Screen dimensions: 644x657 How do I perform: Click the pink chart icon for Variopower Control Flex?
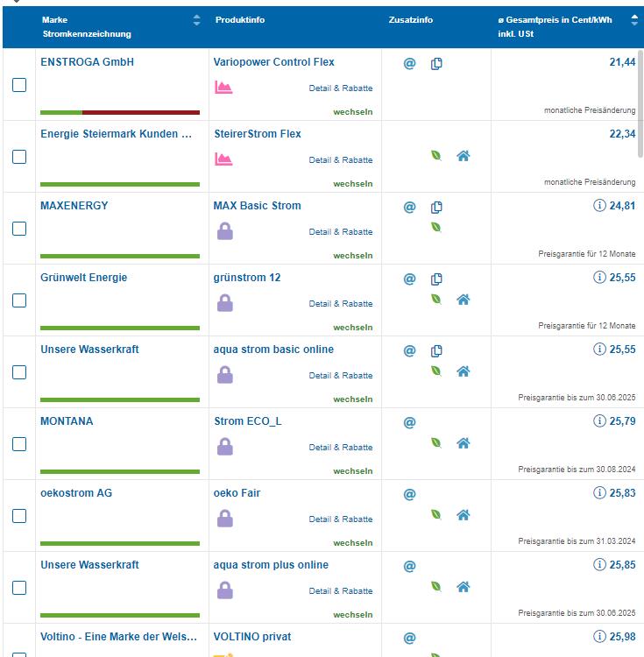(x=223, y=87)
